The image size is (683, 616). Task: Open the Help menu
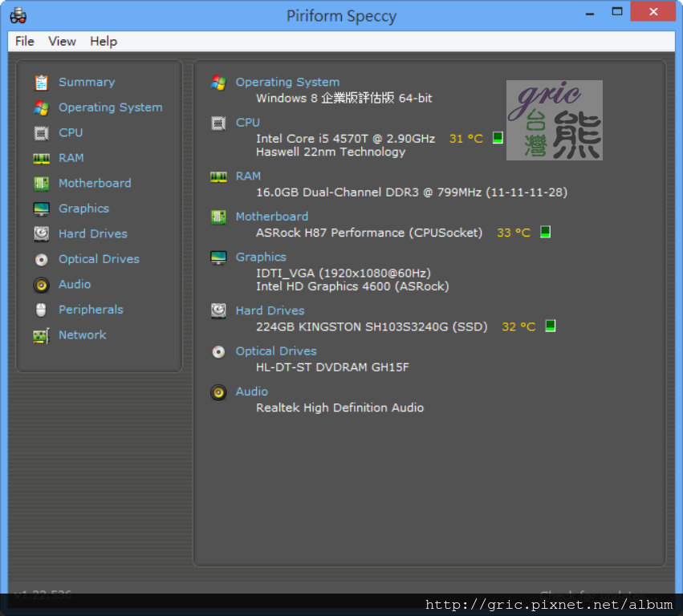(x=104, y=42)
